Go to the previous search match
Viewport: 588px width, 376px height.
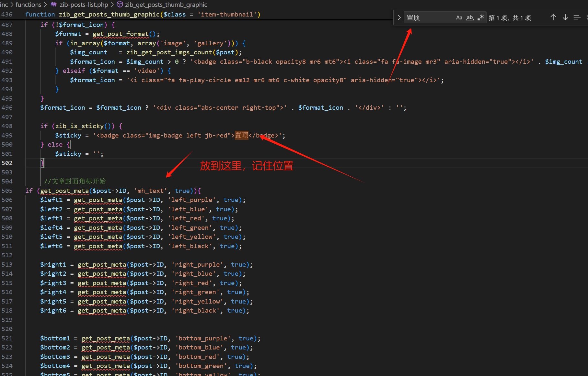tap(553, 17)
